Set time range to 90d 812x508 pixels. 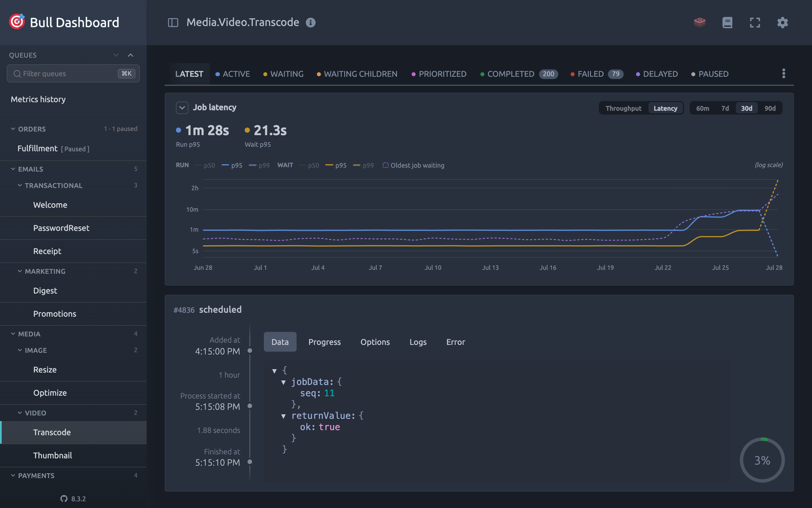770,108
